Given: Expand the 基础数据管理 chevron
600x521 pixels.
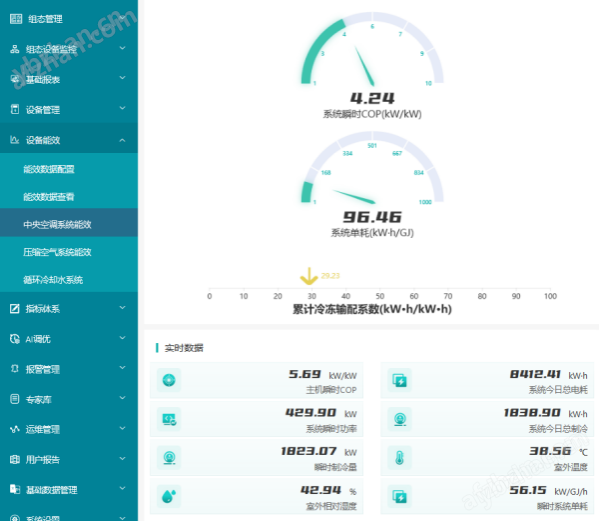Looking at the screenshot, I should point(122,488).
